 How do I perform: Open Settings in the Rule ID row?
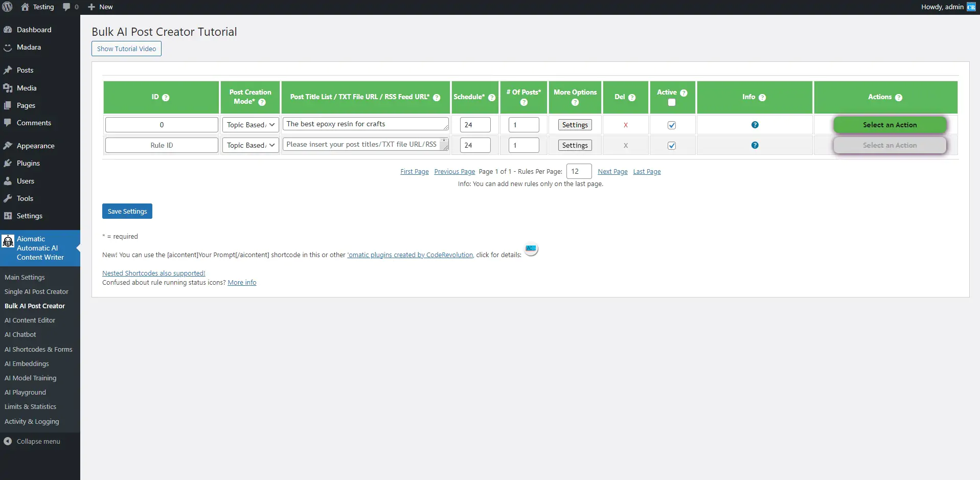575,145
